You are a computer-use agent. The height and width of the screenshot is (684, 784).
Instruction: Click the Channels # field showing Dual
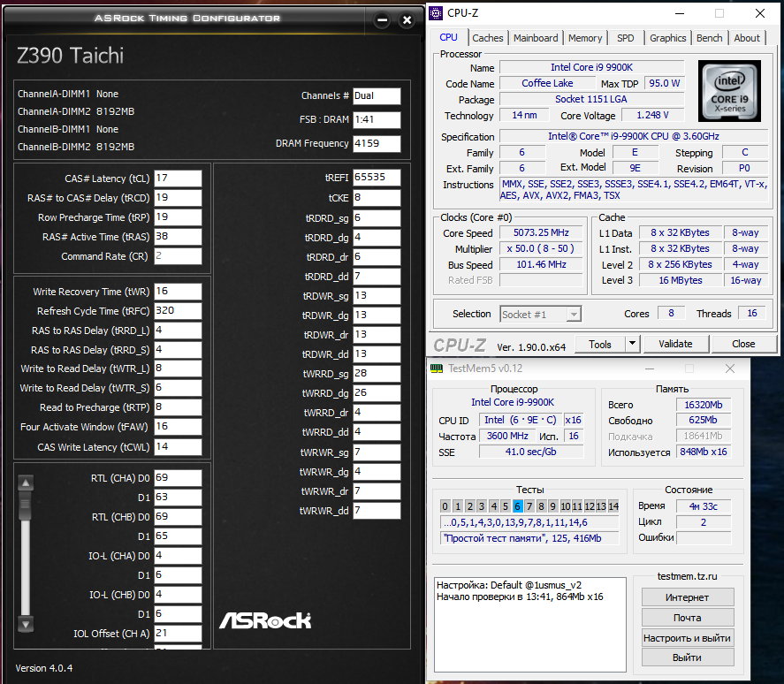377,96
